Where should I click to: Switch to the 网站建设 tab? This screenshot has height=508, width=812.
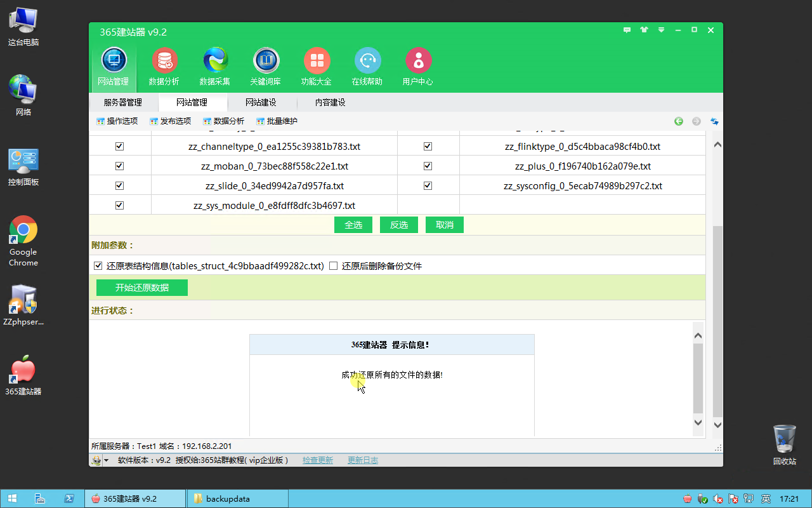(261, 102)
